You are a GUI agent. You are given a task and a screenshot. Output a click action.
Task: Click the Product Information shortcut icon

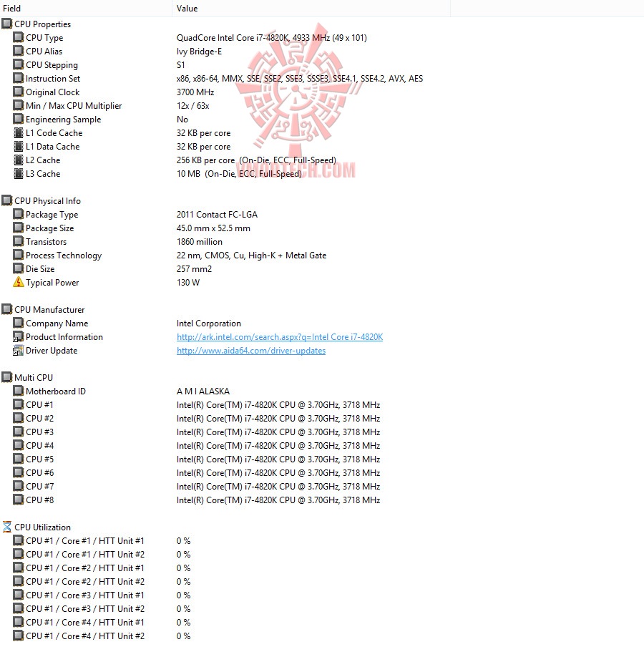(19, 337)
